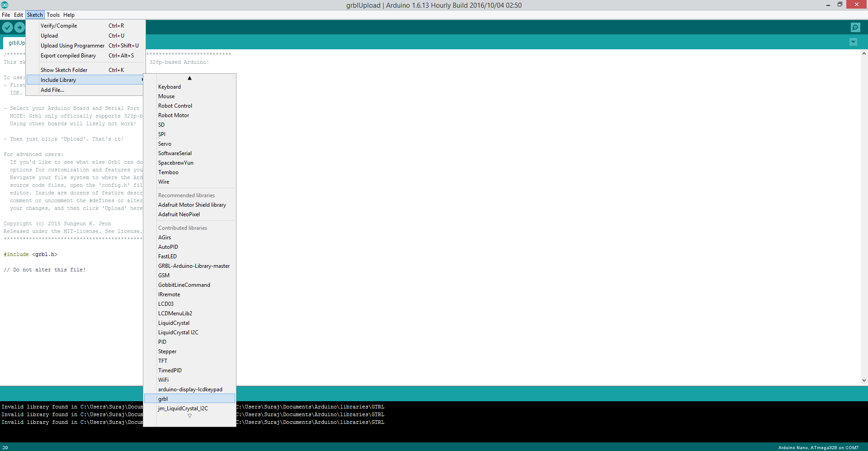Include the TimedPID library
The image size is (868, 451).
coord(189,370)
